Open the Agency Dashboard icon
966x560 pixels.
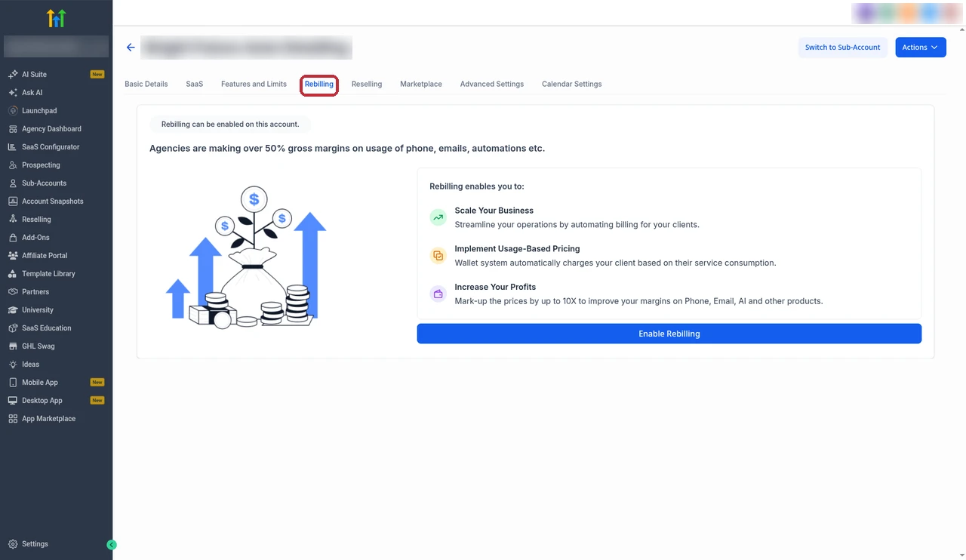13,129
